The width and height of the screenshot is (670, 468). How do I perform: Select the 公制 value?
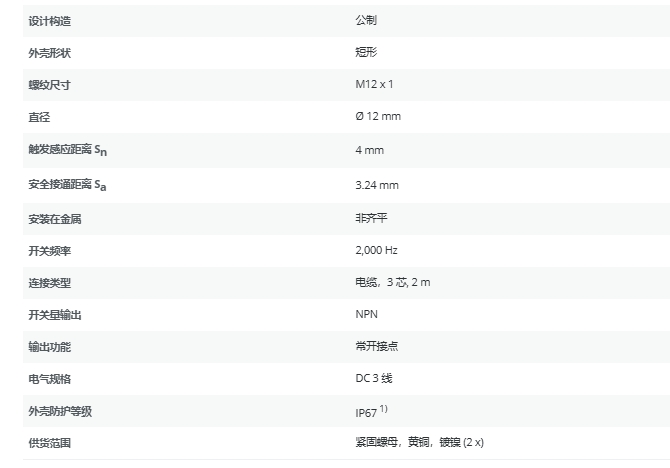click(x=366, y=20)
